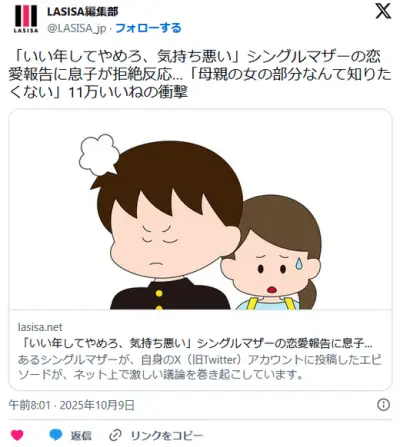Like the post with heart icon
The width and height of the screenshot is (400, 447).
[x=17, y=435]
